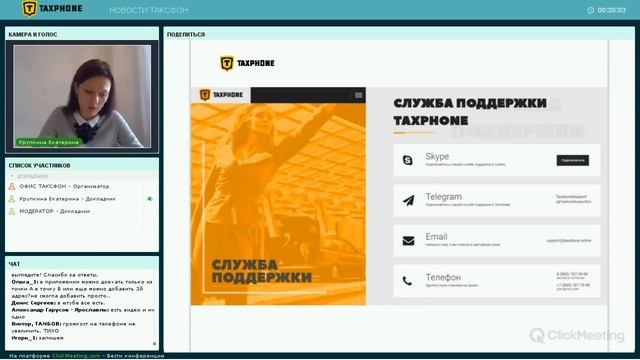Click the Вести конференцию link in the footer

click(136, 356)
